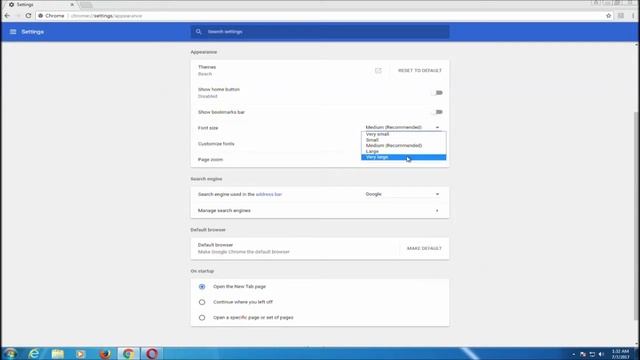Click the page vertical scrollbar
Viewport: 640px width, 360px height.
click(x=637, y=216)
